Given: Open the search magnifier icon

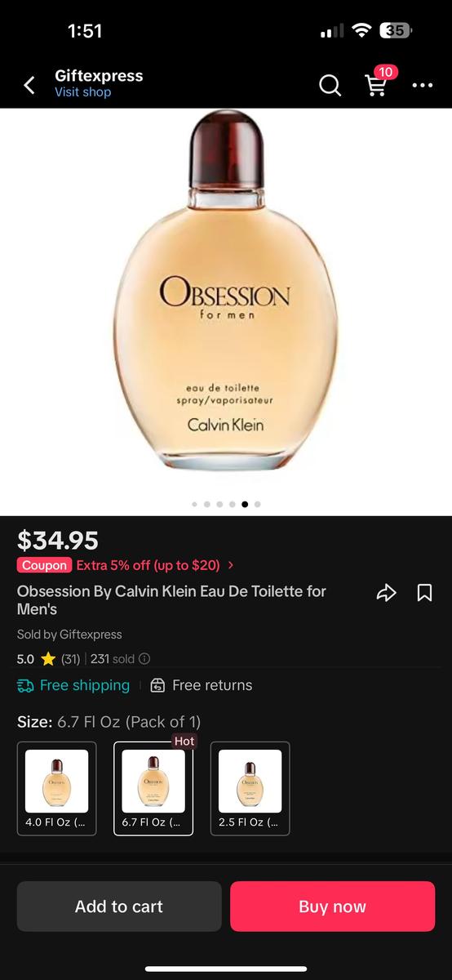Looking at the screenshot, I should (330, 85).
